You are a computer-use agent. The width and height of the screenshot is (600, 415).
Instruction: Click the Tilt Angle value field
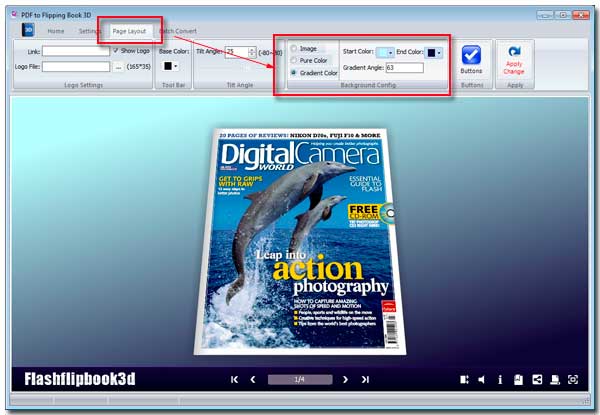click(236, 52)
